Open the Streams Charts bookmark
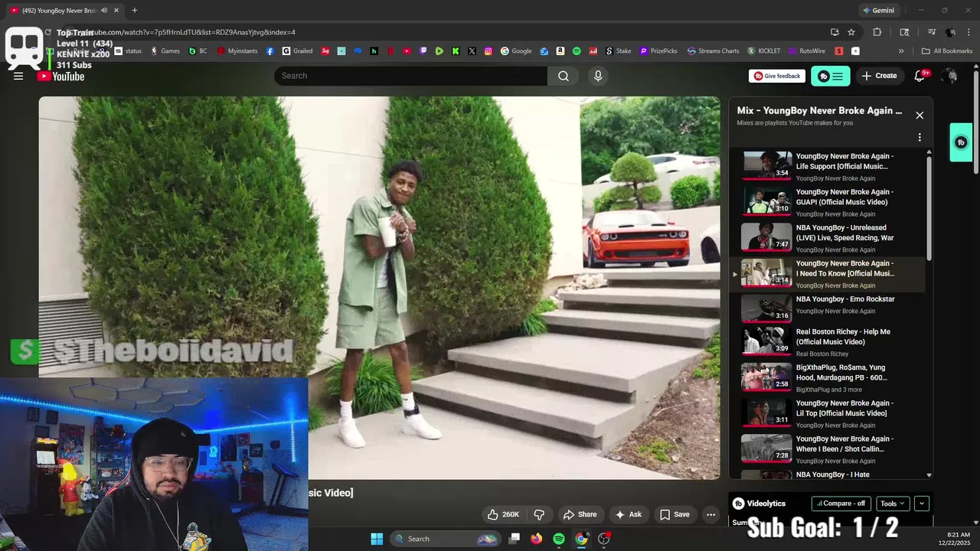This screenshot has height=551, width=980. (713, 51)
